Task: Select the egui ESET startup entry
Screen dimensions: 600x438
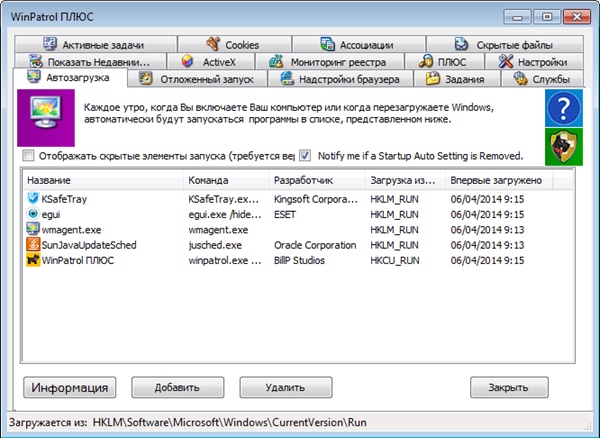Action: (52, 214)
